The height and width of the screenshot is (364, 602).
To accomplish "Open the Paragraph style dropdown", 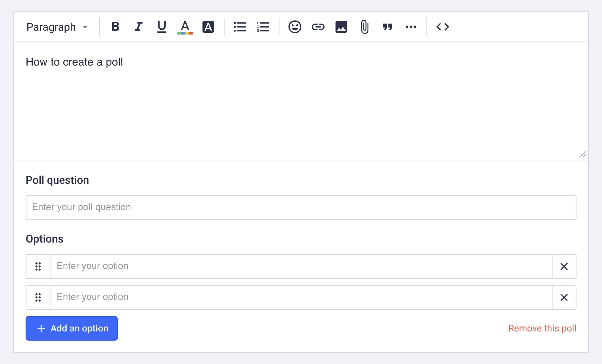I will [57, 27].
